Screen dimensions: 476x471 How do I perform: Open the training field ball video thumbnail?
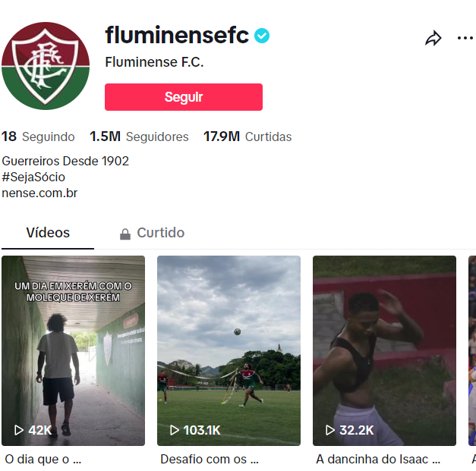tap(229, 350)
